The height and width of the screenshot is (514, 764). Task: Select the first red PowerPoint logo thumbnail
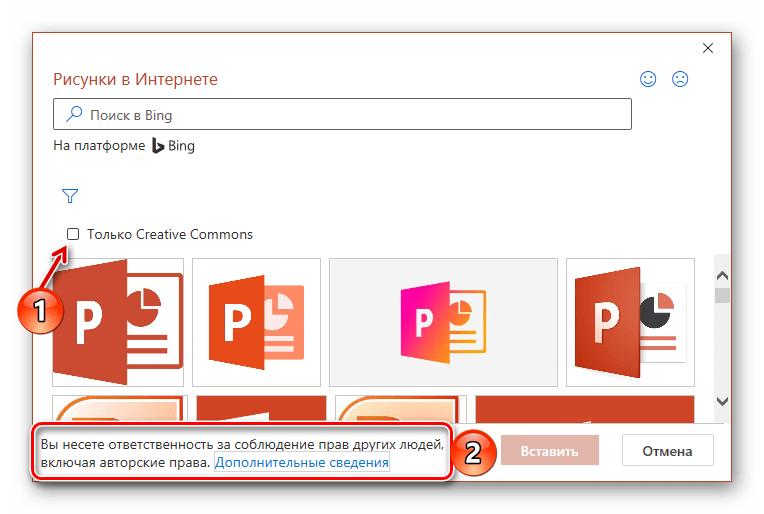(x=118, y=322)
